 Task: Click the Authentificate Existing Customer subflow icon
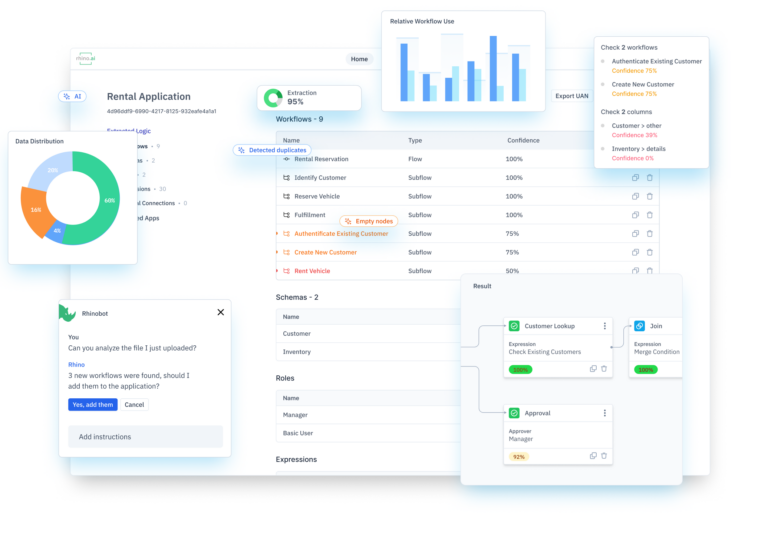[x=287, y=234]
